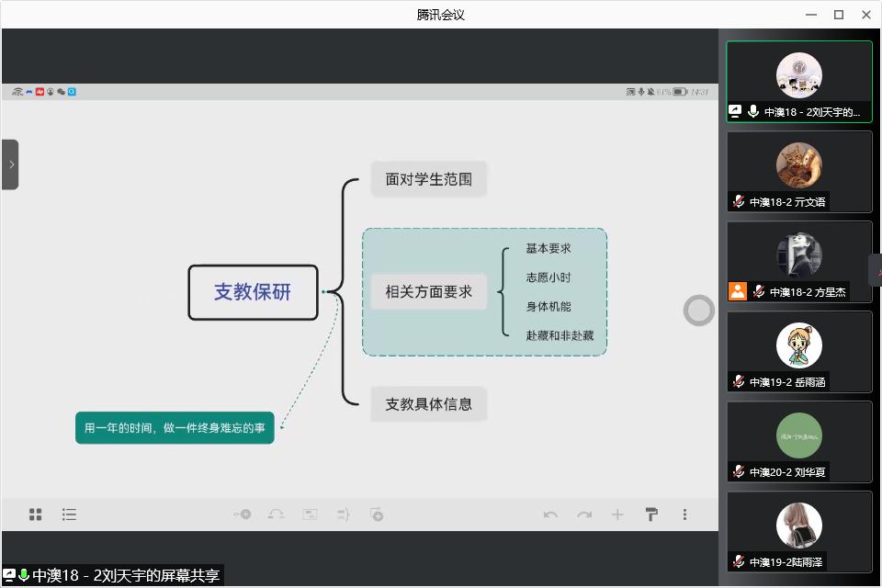Click the summary bracket icon in toolbar

[344, 514]
